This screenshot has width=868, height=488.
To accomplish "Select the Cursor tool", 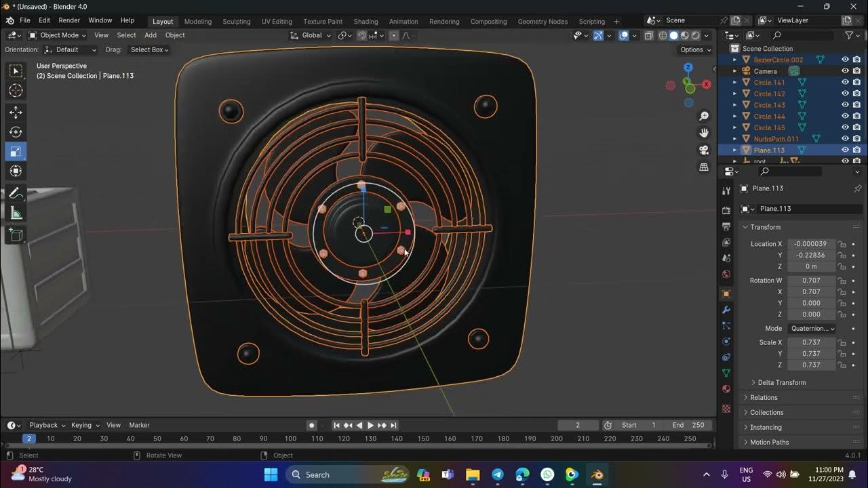I will point(16,91).
